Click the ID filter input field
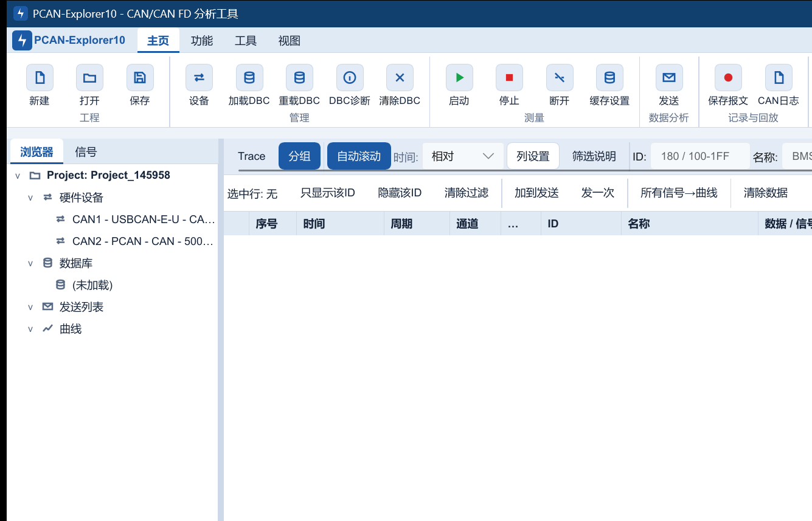The height and width of the screenshot is (521, 812). tap(701, 156)
